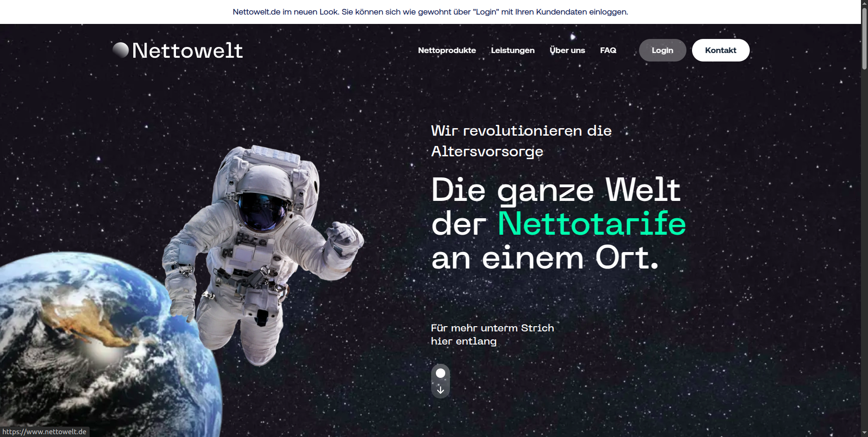Open the Leistungen menu item
Image resolution: width=868 pixels, height=437 pixels.
click(512, 50)
